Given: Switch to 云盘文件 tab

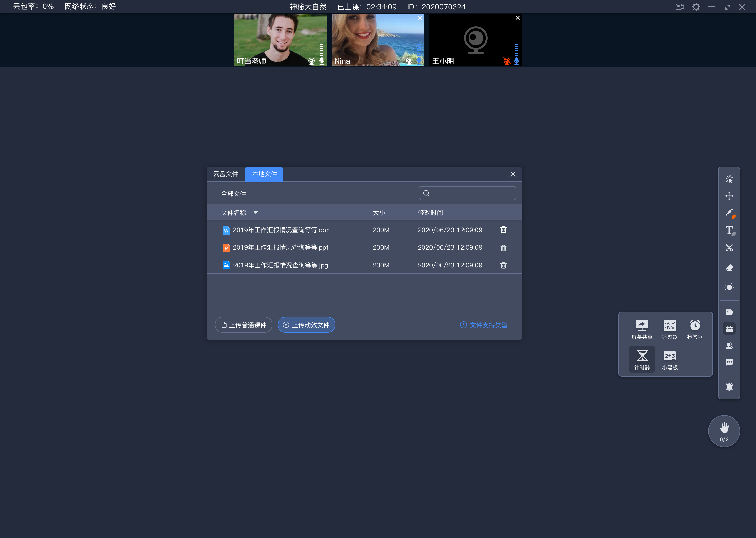Looking at the screenshot, I should pyautogui.click(x=226, y=174).
